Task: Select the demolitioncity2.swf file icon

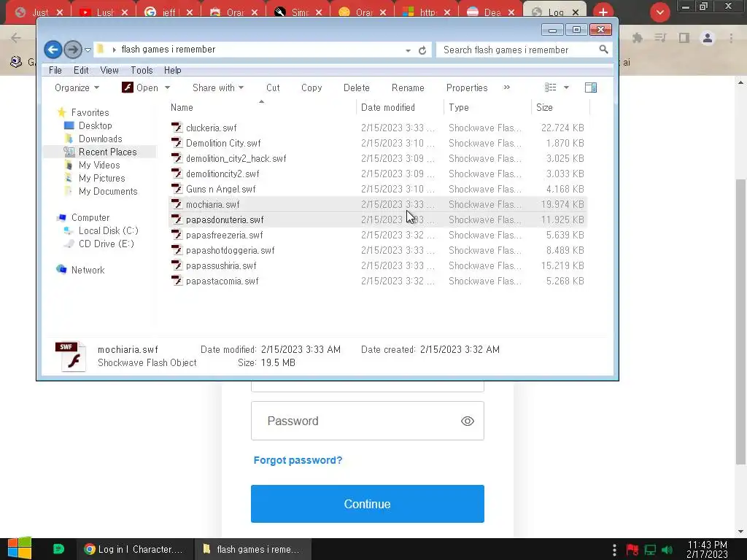Action: pos(177,174)
